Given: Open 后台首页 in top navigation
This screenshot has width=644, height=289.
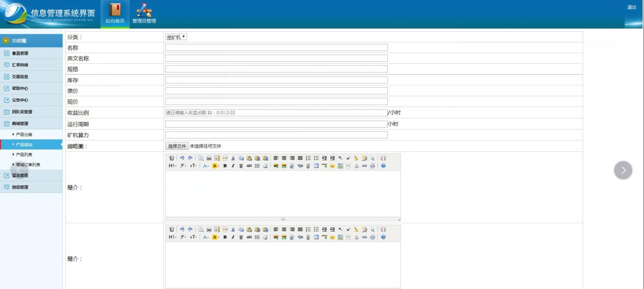Looking at the screenshot, I should [x=115, y=14].
